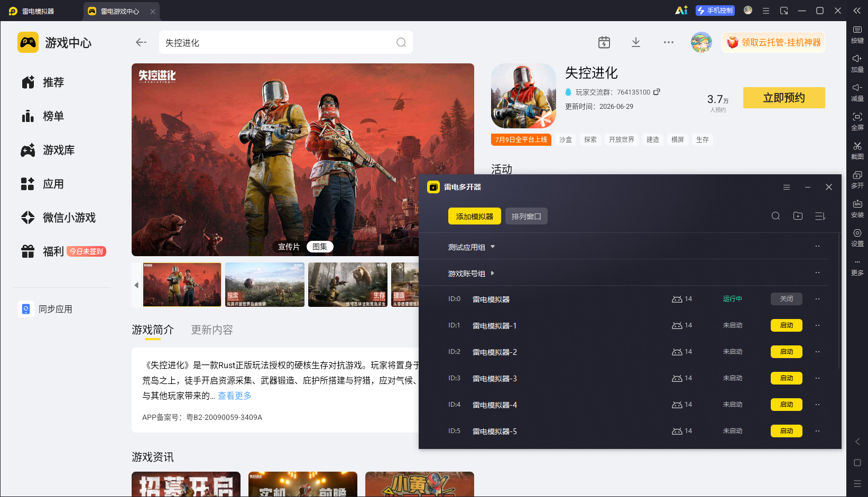Collapse the 测试应用组 group
The height and width of the screenshot is (497, 868).
click(x=493, y=247)
